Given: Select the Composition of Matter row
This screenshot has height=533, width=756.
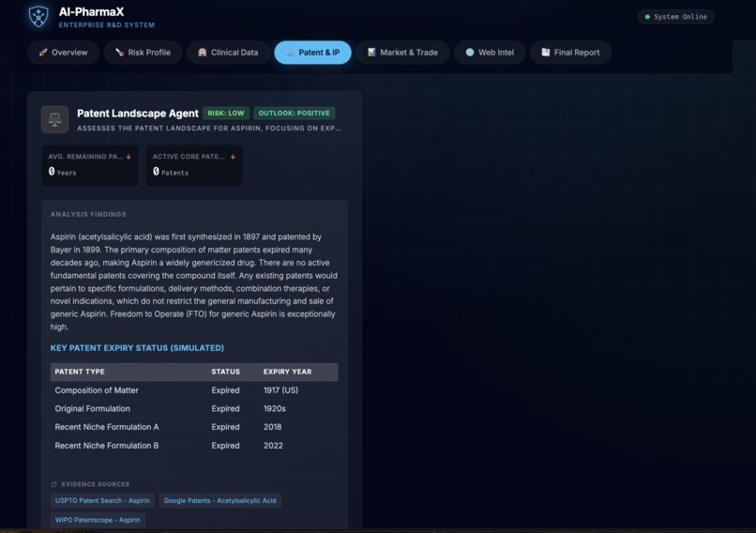Looking at the screenshot, I should pos(194,390).
